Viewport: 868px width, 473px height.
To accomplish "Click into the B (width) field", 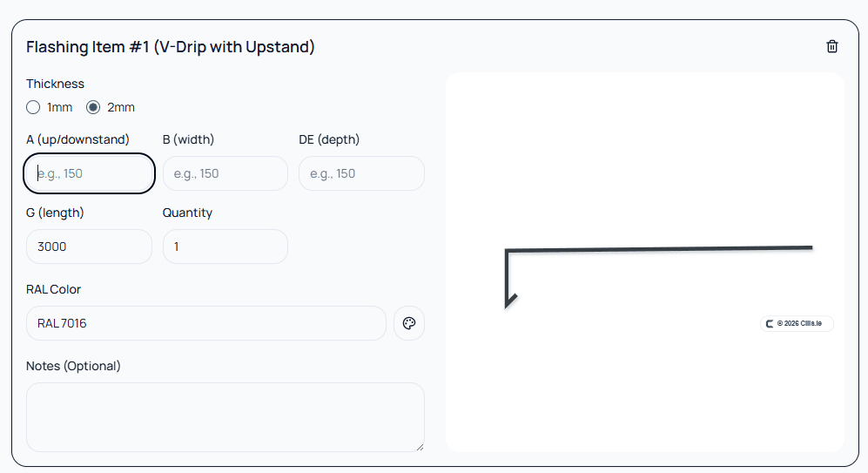I will coord(225,173).
